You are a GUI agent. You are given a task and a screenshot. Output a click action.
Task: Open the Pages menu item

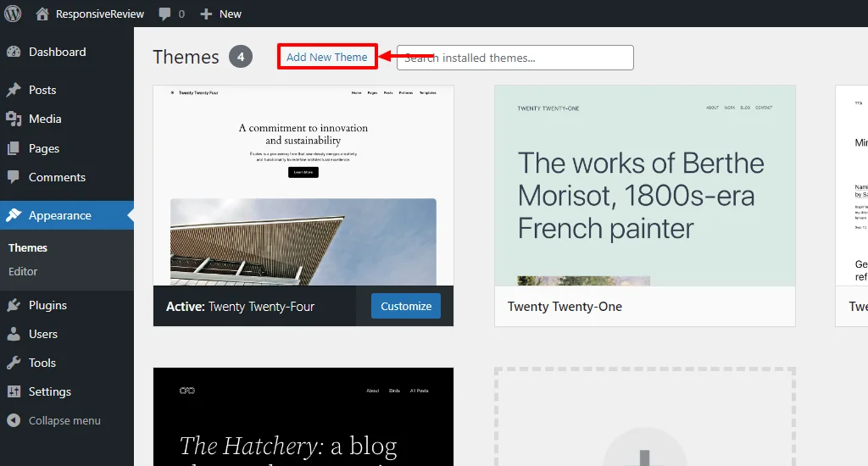tap(44, 148)
